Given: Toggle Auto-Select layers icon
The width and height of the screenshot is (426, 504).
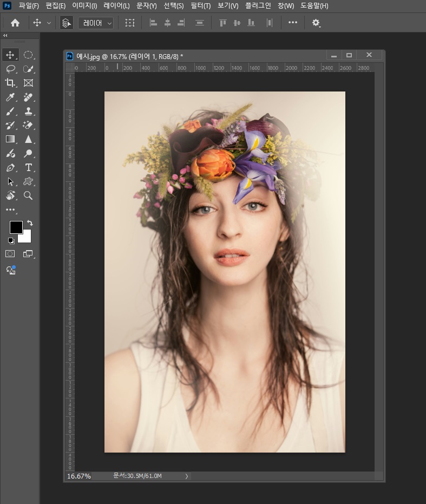Looking at the screenshot, I should (66, 23).
